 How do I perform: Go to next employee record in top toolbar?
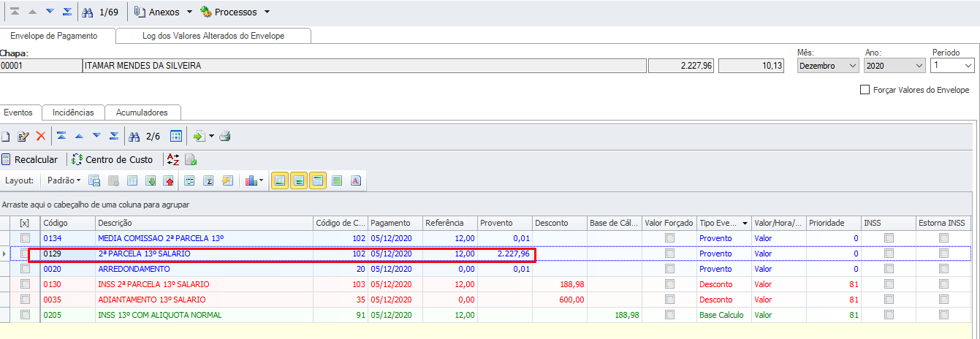(x=50, y=12)
